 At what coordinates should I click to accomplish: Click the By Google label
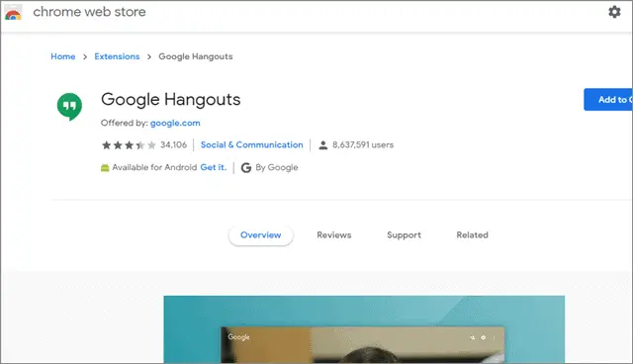(x=277, y=167)
